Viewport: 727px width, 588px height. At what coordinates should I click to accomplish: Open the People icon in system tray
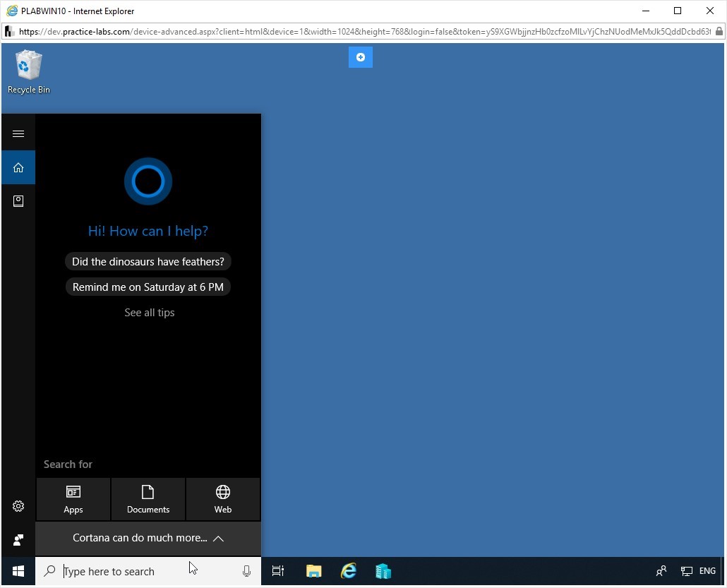pos(661,571)
